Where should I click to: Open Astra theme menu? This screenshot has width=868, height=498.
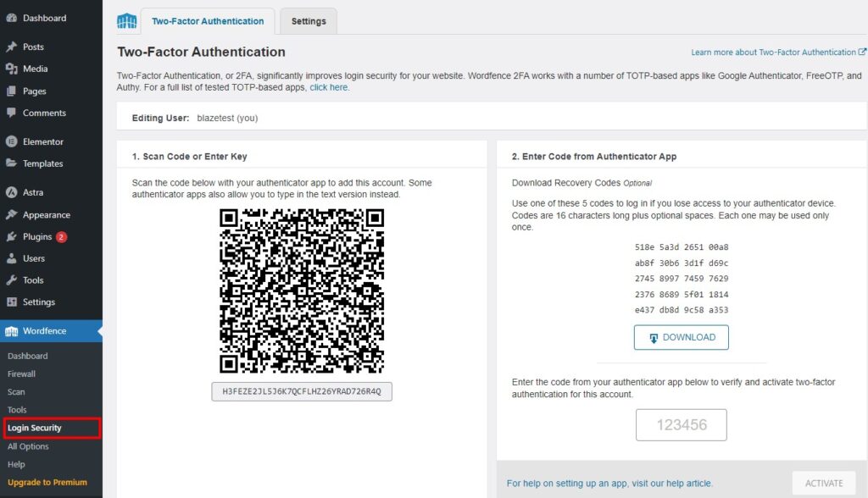33,192
